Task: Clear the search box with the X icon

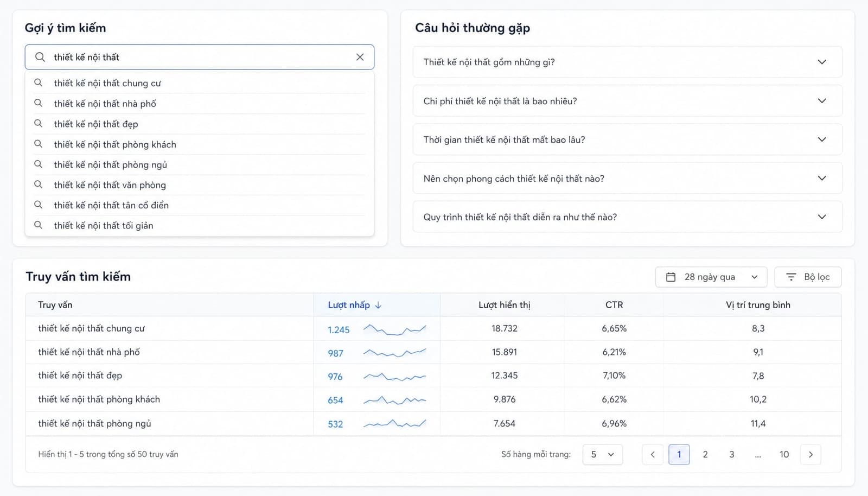Action: [360, 57]
